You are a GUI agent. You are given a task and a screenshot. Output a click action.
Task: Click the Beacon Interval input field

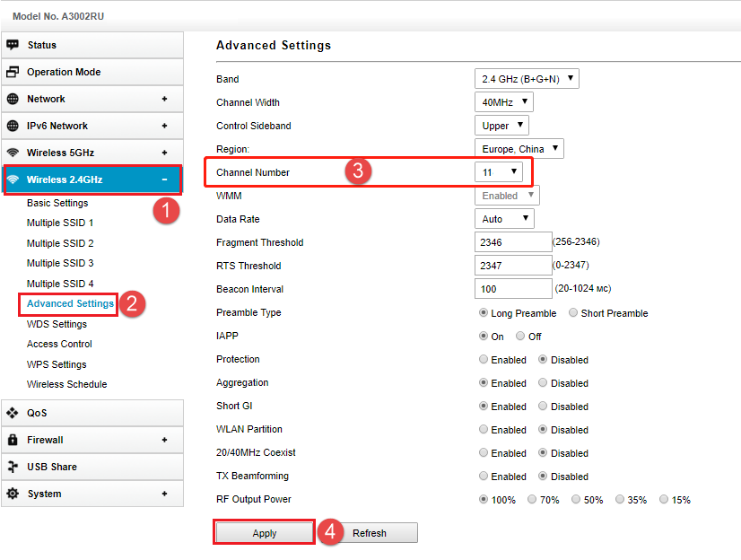(512, 289)
